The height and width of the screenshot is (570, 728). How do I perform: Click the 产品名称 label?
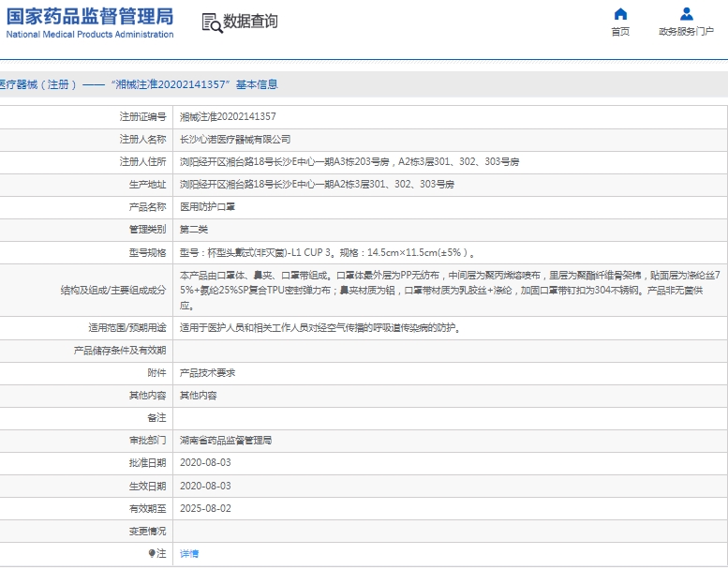point(147,207)
